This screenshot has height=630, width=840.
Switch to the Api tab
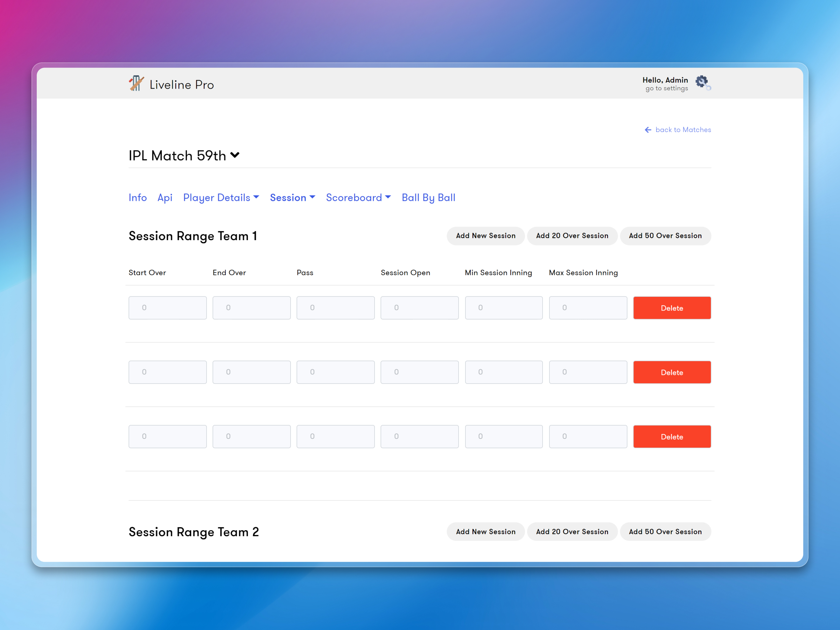point(165,197)
